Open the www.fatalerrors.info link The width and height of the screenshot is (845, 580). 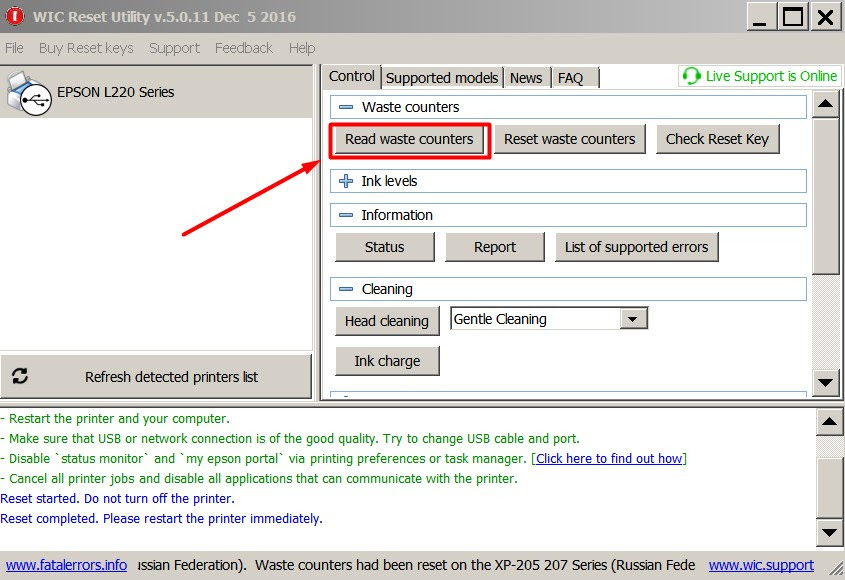pyautogui.click(x=66, y=565)
